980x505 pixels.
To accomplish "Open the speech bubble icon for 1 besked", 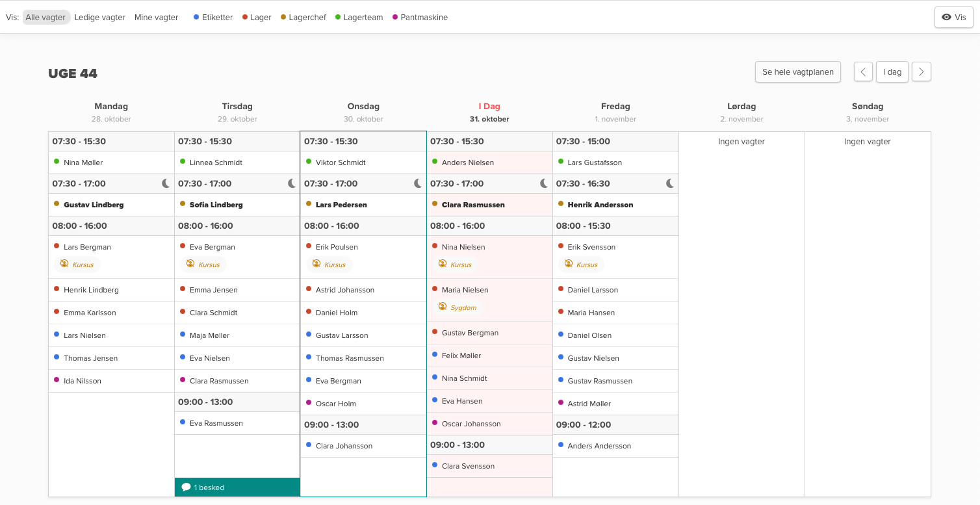I will click(186, 487).
